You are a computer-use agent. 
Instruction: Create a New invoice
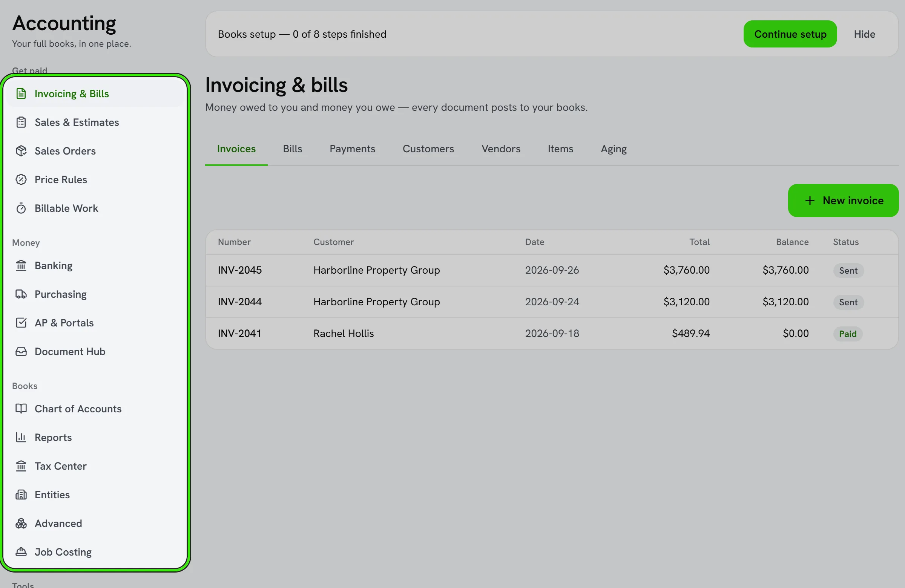tap(844, 201)
